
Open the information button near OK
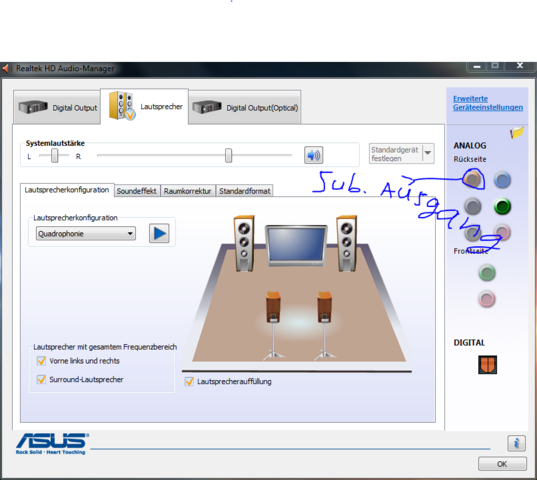pos(516,443)
